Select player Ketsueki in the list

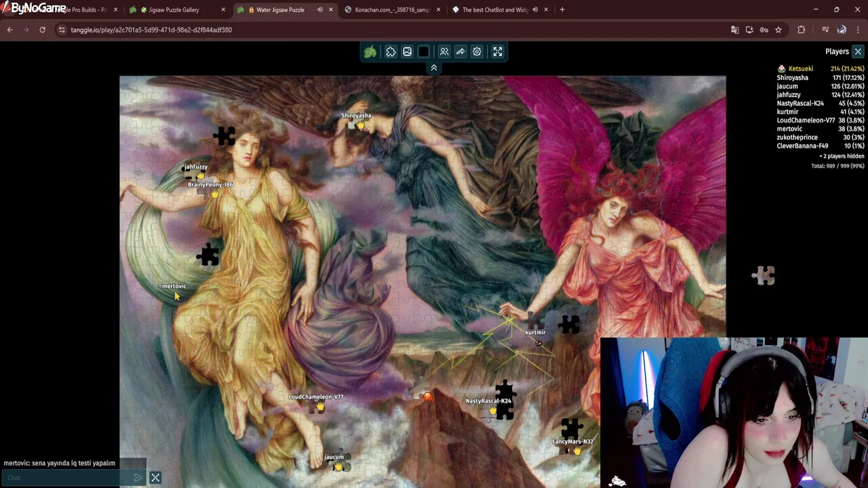(x=820, y=69)
